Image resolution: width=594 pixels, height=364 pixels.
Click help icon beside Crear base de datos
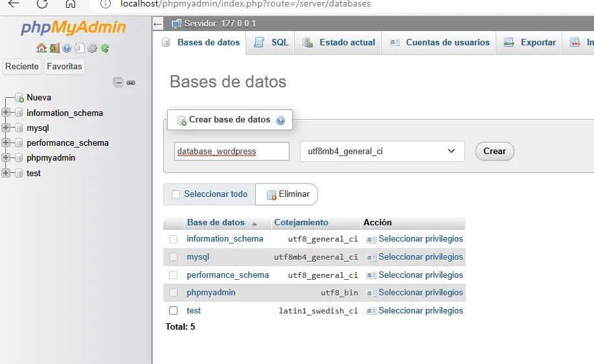click(x=280, y=120)
